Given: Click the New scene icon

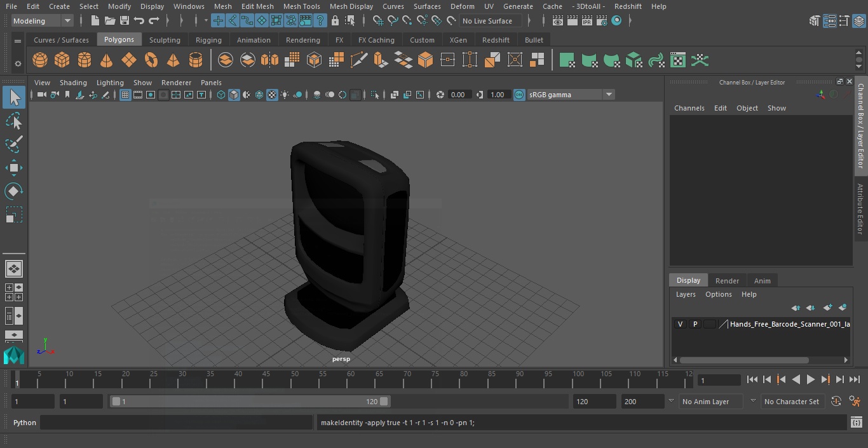Looking at the screenshot, I should point(95,21).
